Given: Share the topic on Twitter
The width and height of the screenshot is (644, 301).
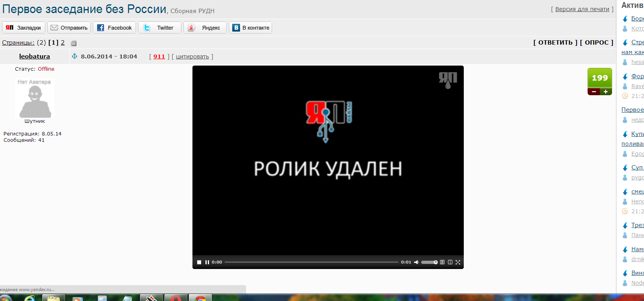Looking at the screenshot, I should click(160, 28).
